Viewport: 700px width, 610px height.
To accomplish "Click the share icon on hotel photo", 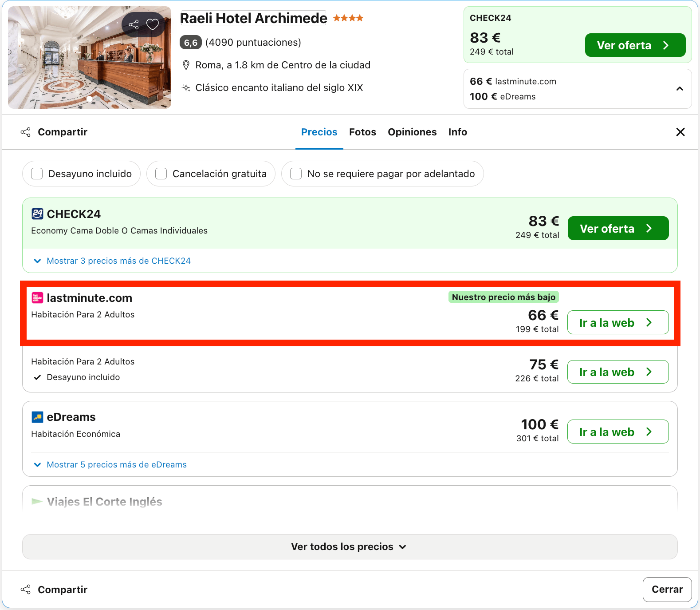I will pos(134,24).
